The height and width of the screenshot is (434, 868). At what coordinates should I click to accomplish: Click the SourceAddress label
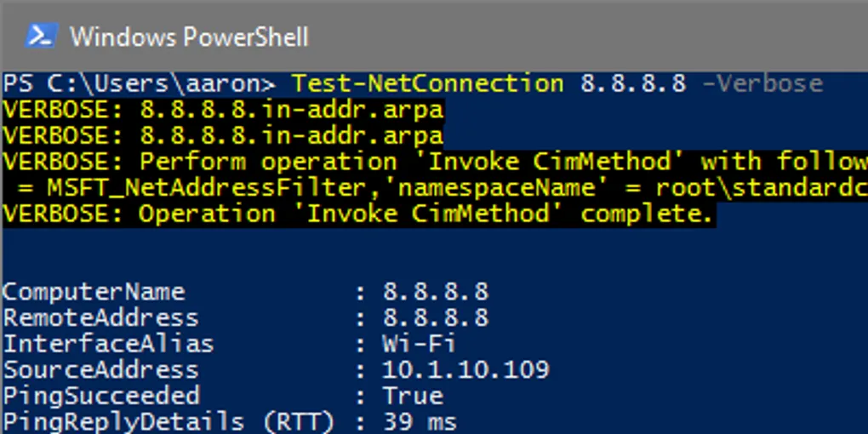[100, 370]
